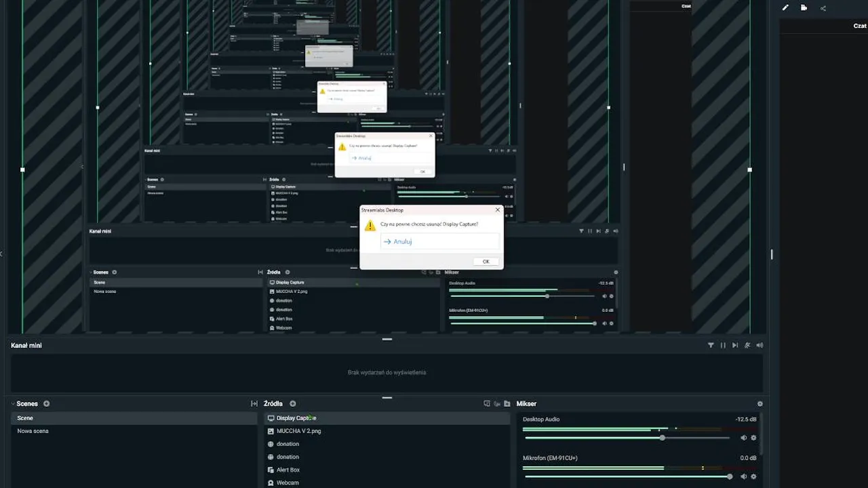Click the share icon at top right
This screenshot has width=868, height=488.
pyautogui.click(x=823, y=8)
